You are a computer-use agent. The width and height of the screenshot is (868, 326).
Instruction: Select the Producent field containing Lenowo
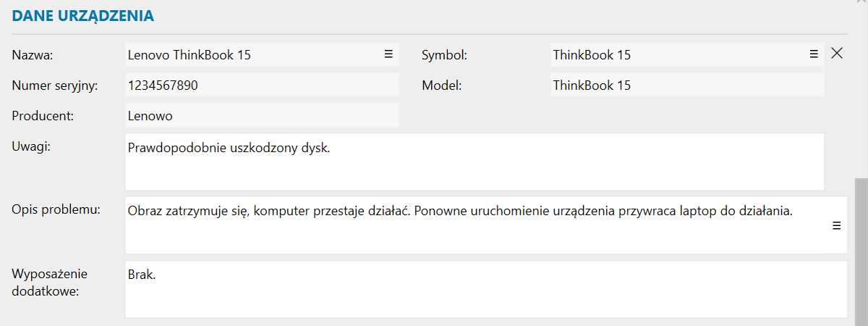(x=262, y=116)
